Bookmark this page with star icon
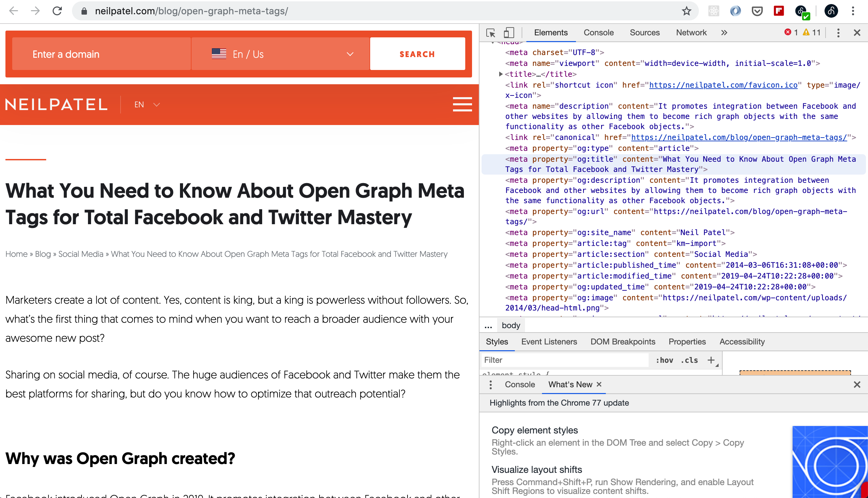868x498 pixels. tap(686, 11)
